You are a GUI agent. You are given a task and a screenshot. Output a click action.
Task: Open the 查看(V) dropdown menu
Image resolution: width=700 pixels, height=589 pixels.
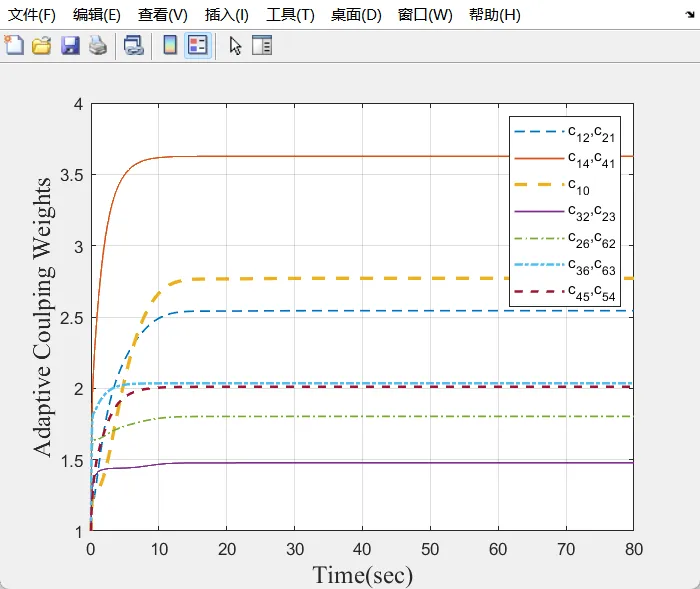[x=162, y=15]
